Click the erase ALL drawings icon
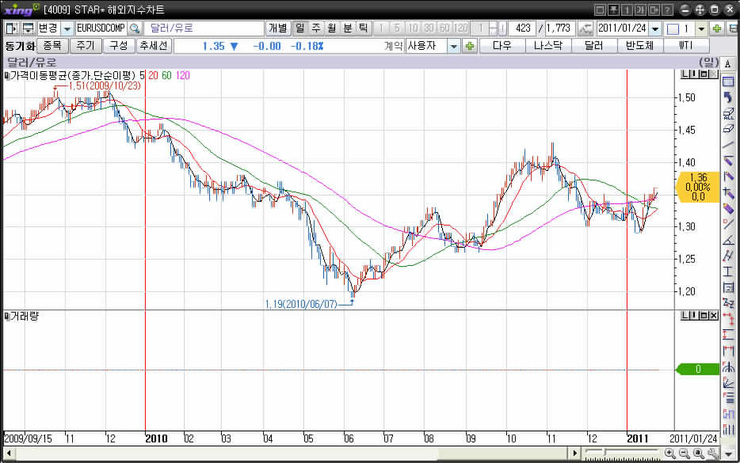The height and width of the screenshot is (463, 740). (728, 113)
